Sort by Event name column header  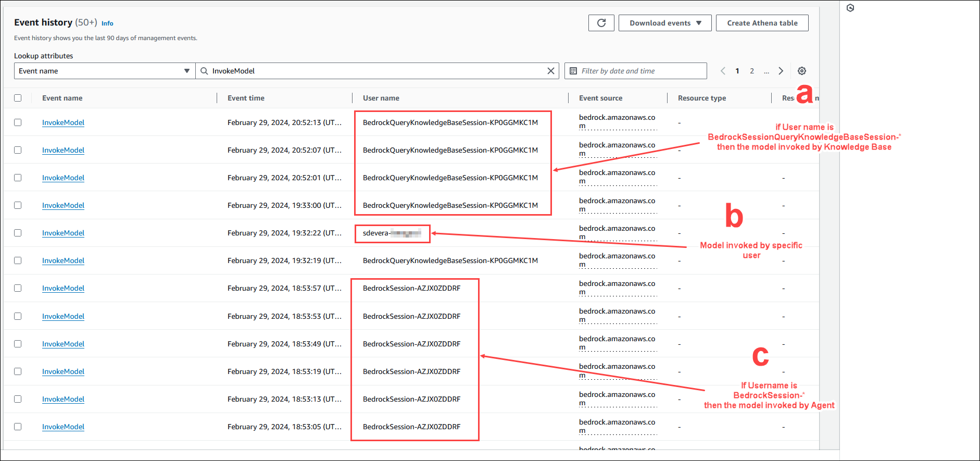click(x=62, y=98)
